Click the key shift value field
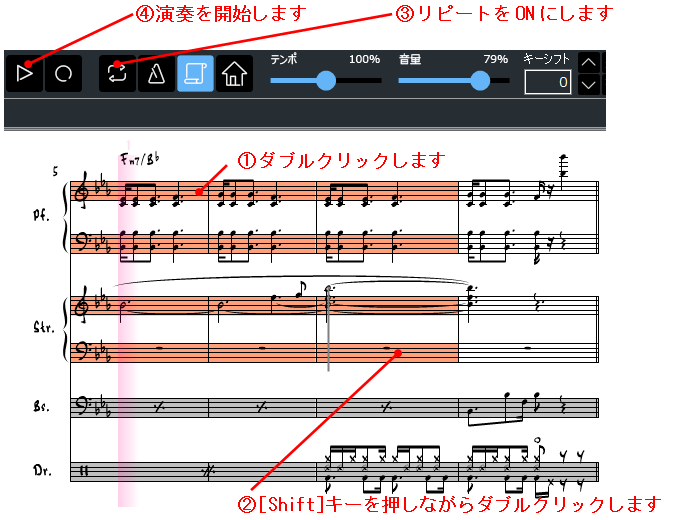Screen dimensions: 674x520 pos(548,82)
